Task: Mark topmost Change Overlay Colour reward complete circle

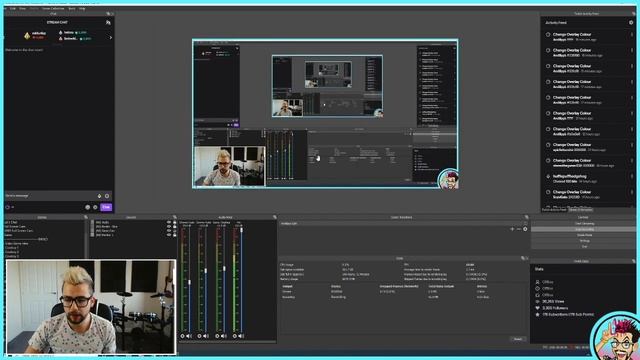Action: pos(548,35)
